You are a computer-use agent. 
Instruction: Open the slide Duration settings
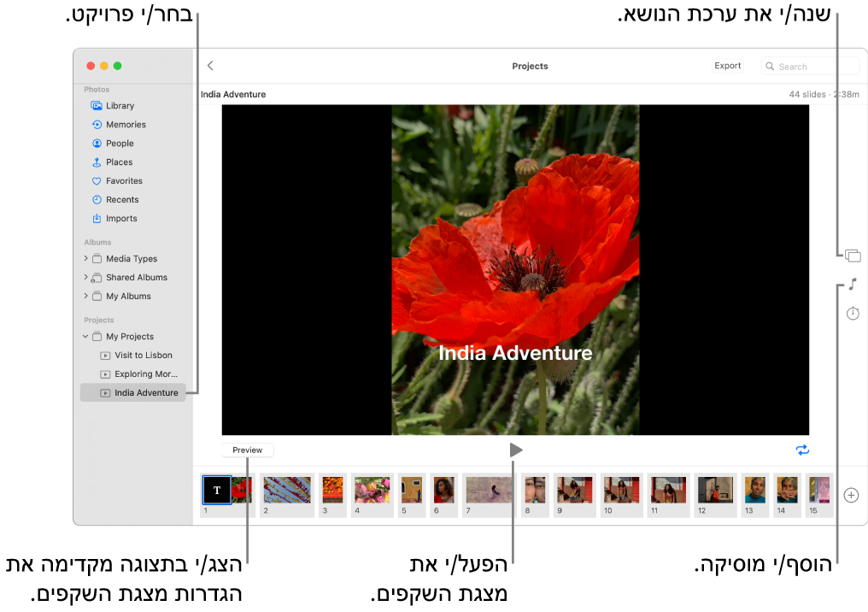(851, 314)
